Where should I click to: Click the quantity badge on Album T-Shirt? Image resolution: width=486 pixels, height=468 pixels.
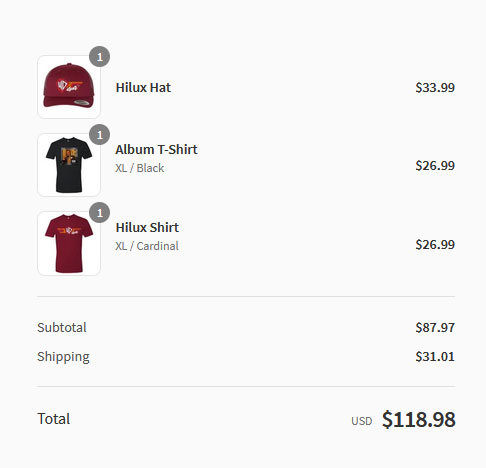pyautogui.click(x=100, y=135)
